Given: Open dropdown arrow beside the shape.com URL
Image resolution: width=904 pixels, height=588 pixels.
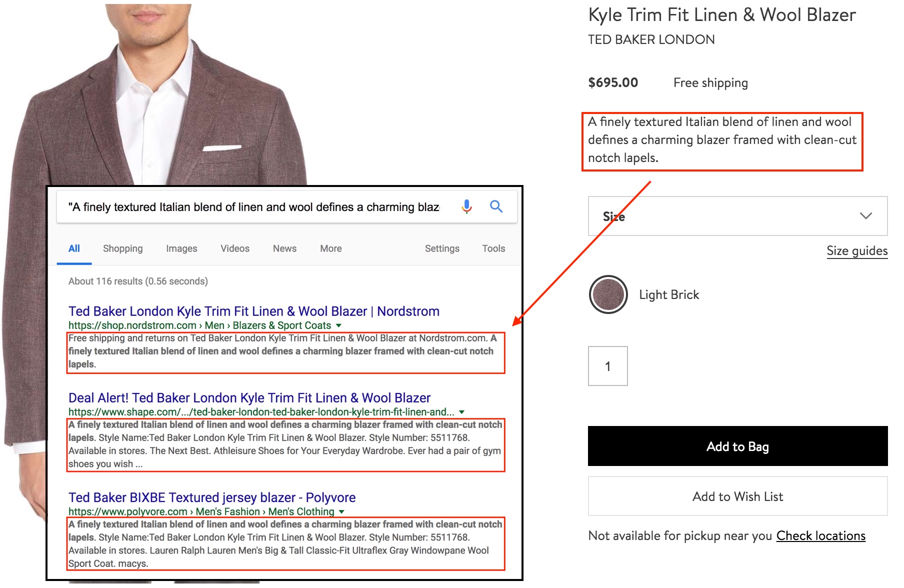Looking at the screenshot, I should pos(462,412).
